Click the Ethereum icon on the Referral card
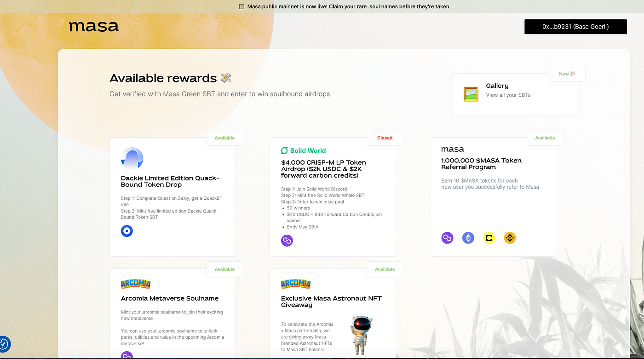 tap(468, 238)
